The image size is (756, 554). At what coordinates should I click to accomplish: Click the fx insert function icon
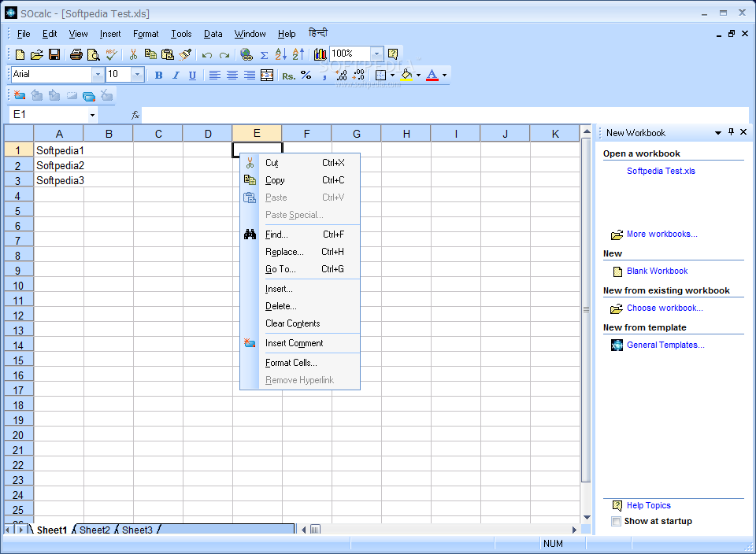135,115
